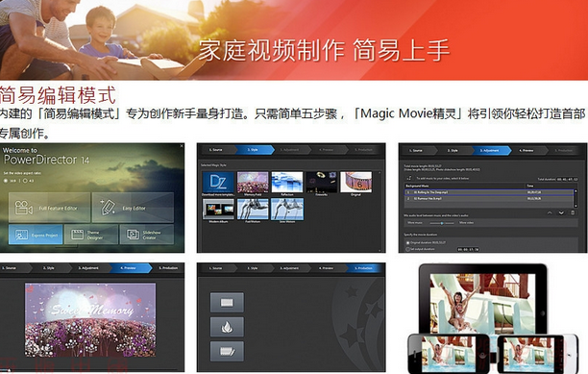Open the Slideshow Creator icon
Image resolution: width=588 pixels, height=374 pixels.
click(x=134, y=235)
